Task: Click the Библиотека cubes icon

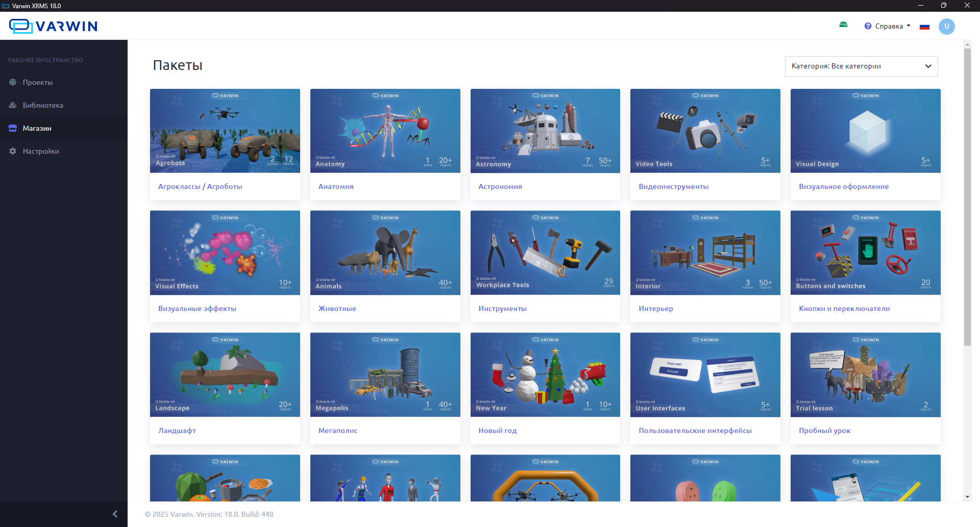Action: (x=13, y=105)
